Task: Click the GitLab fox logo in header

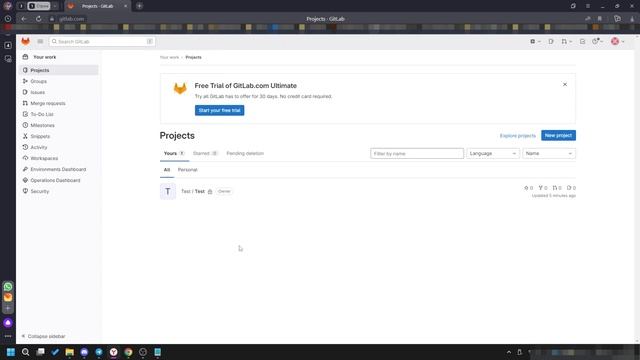Action: (x=25, y=41)
